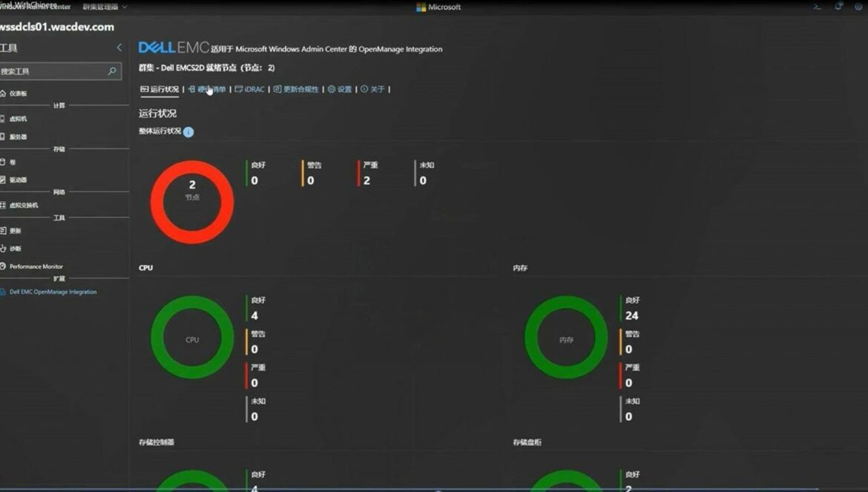Click the magnifier icon in the tool search
This screenshot has height=492, width=868.
pos(112,70)
